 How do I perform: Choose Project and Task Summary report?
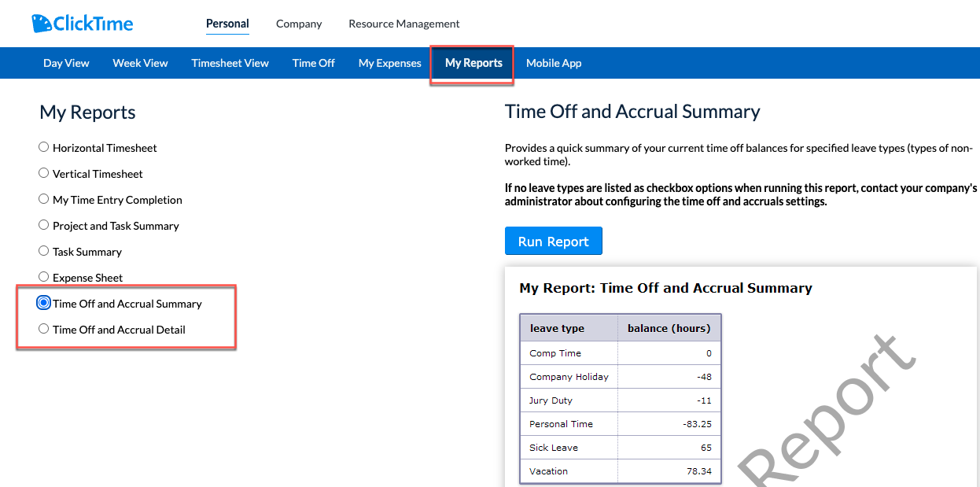tap(44, 225)
